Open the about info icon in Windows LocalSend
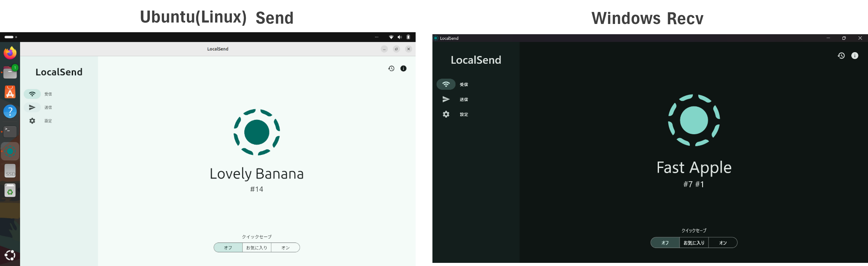This screenshot has width=868, height=266. pyautogui.click(x=855, y=56)
